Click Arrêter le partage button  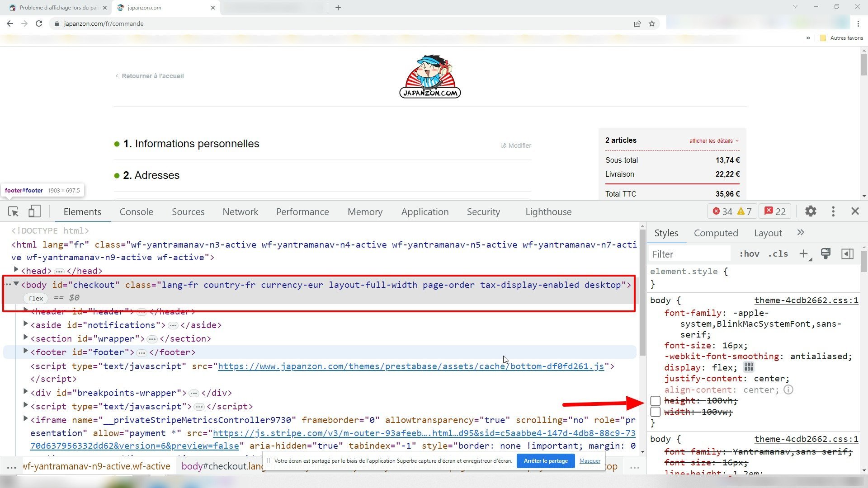coord(546,461)
